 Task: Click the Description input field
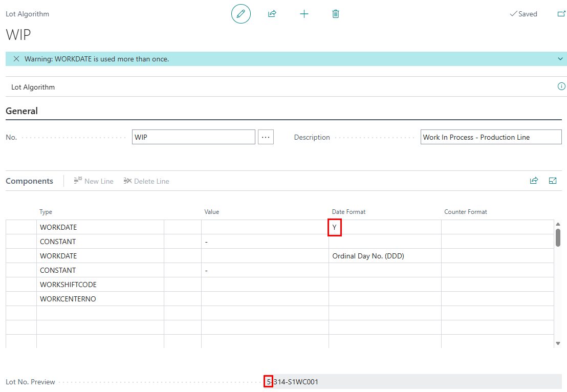(x=491, y=137)
